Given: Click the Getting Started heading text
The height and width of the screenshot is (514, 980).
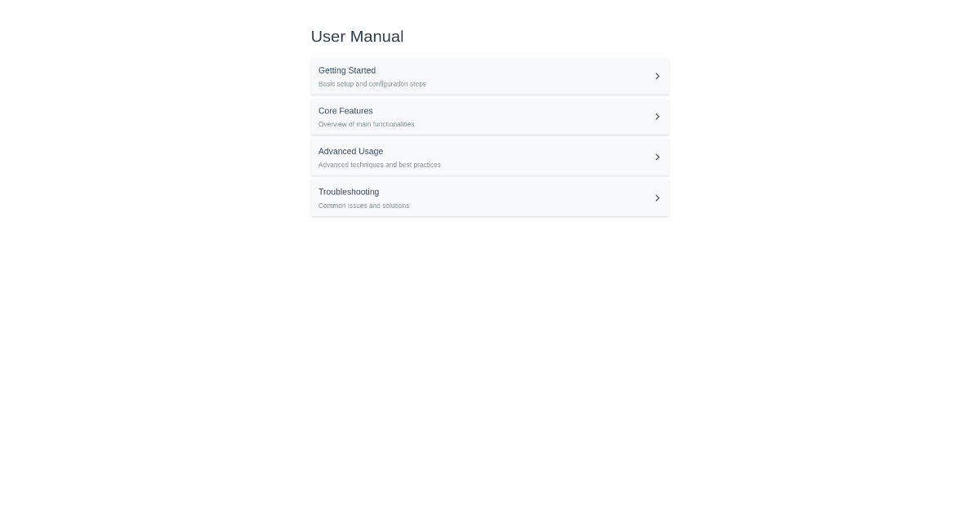Looking at the screenshot, I should (x=346, y=70).
